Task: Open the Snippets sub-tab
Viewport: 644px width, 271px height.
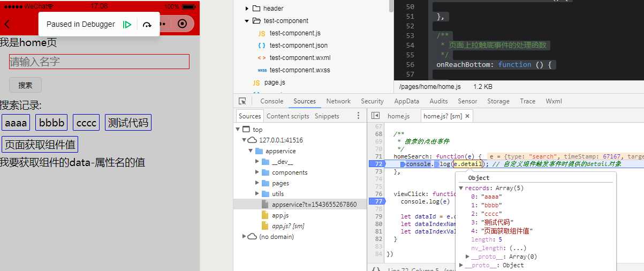Action: tap(327, 116)
